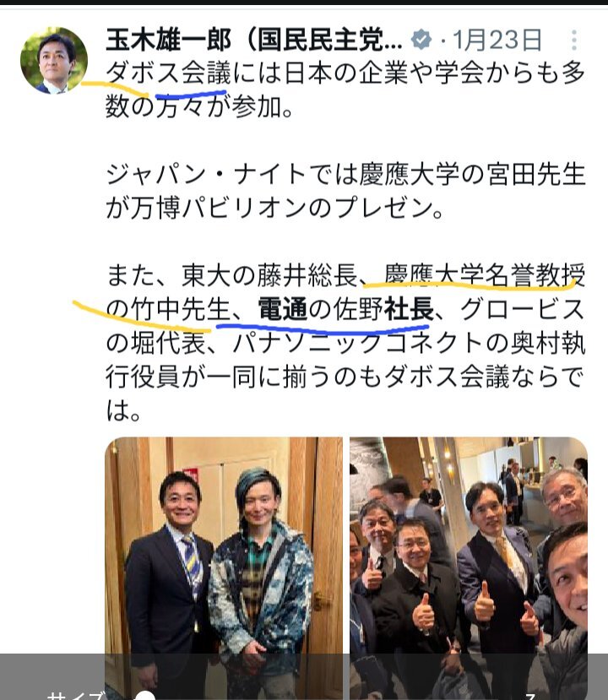Click the blue underline beneath 方々
This screenshot has height=700, width=608.
point(190,95)
